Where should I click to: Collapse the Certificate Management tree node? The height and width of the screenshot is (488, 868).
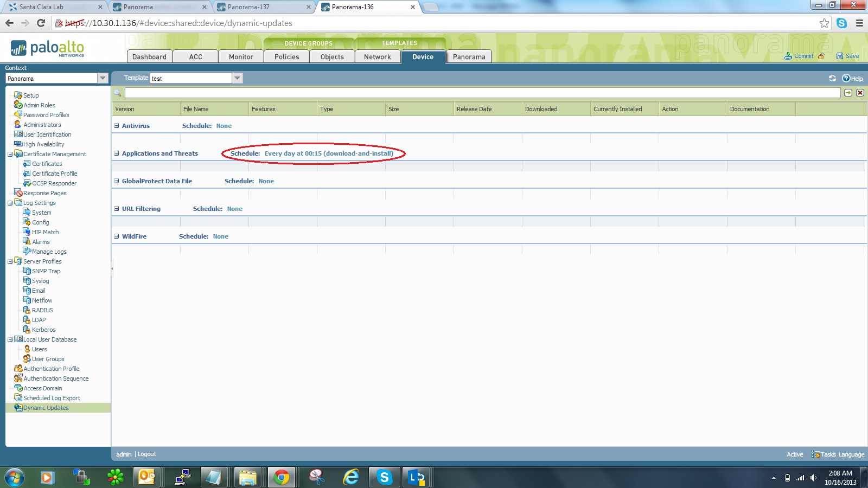point(10,155)
